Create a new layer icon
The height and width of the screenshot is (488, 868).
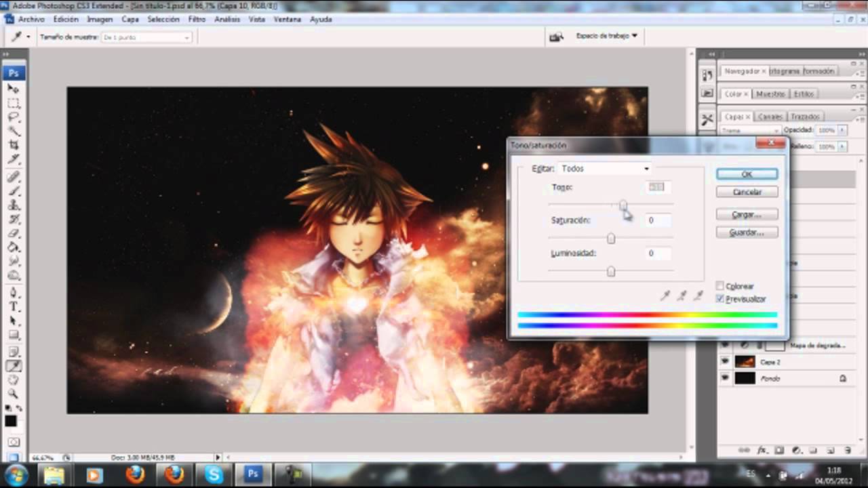click(x=830, y=450)
